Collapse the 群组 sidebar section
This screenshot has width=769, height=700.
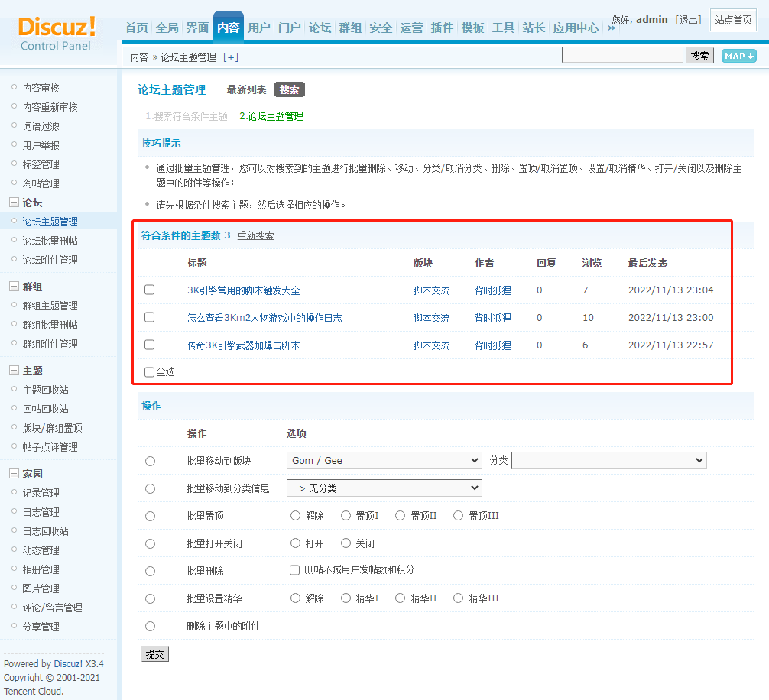[x=14, y=287]
